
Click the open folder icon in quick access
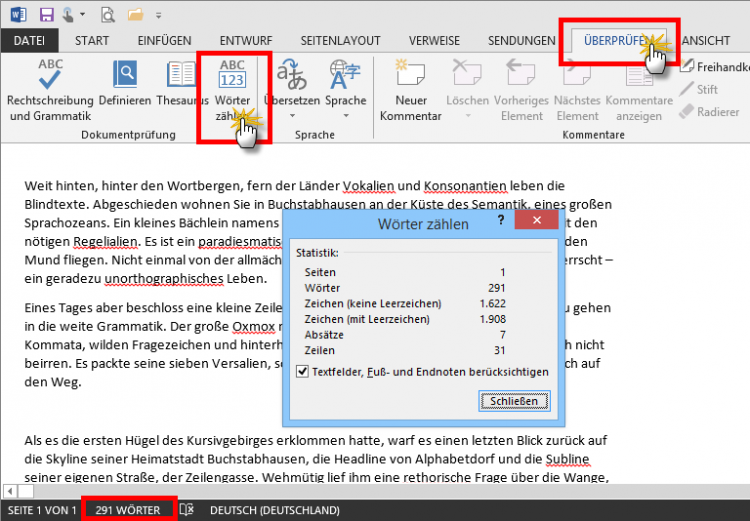(136, 15)
